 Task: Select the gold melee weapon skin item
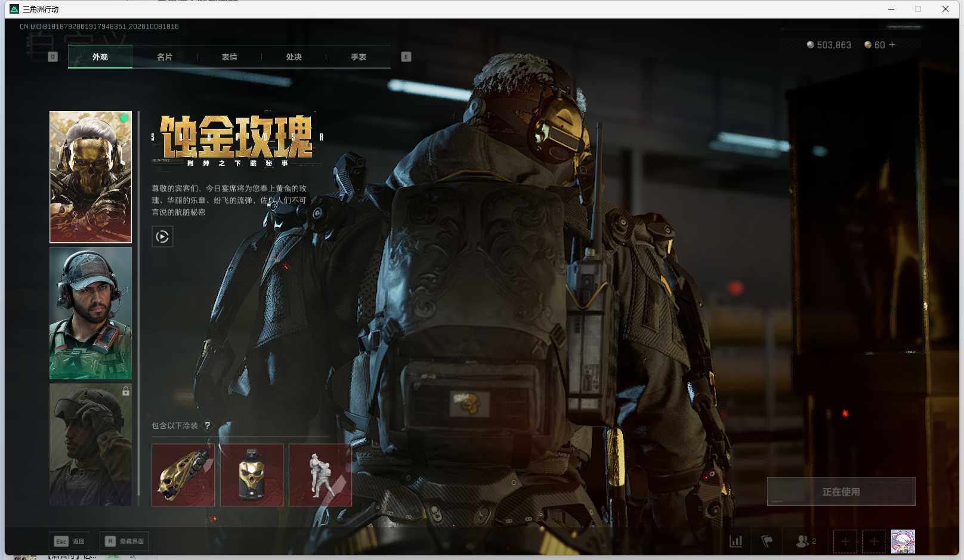pyautogui.click(x=183, y=475)
